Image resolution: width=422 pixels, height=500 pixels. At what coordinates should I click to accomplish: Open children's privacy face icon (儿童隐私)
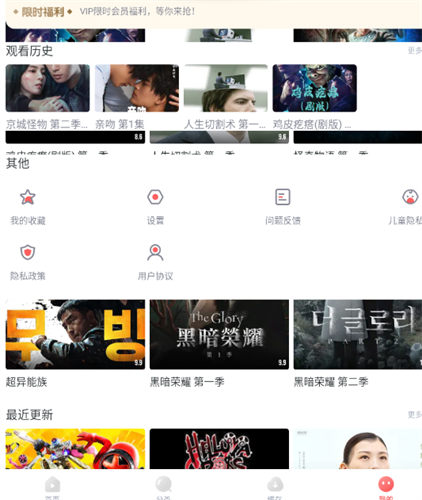tap(410, 197)
